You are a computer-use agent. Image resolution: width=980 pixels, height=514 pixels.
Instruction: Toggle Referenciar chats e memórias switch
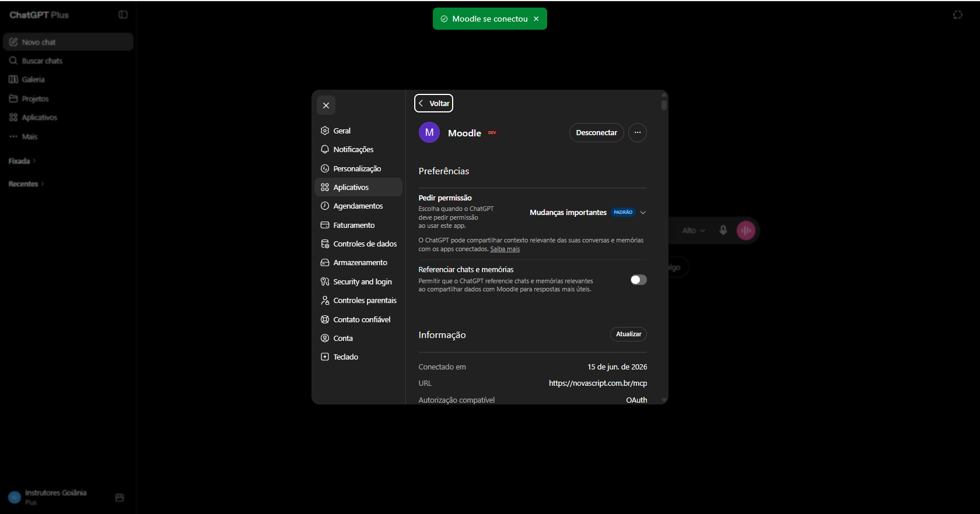pyautogui.click(x=639, y=280)
